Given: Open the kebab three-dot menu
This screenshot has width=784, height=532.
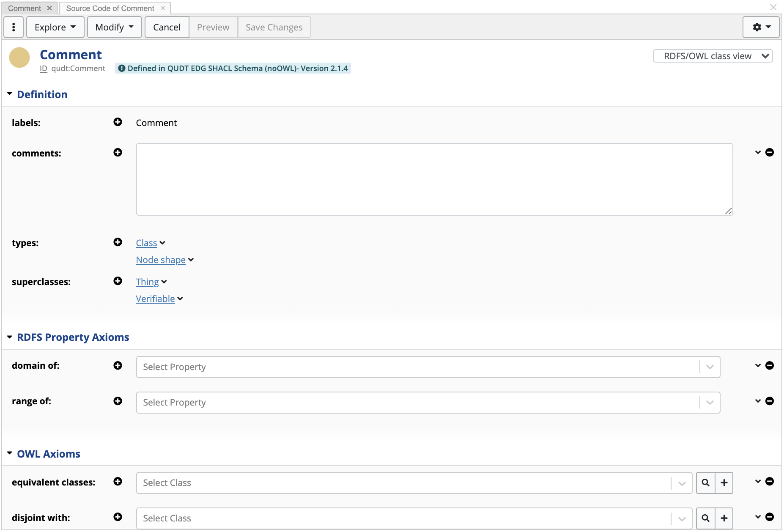Looking at the screenshot, I should pyautogui.click(x=13, y=27).
